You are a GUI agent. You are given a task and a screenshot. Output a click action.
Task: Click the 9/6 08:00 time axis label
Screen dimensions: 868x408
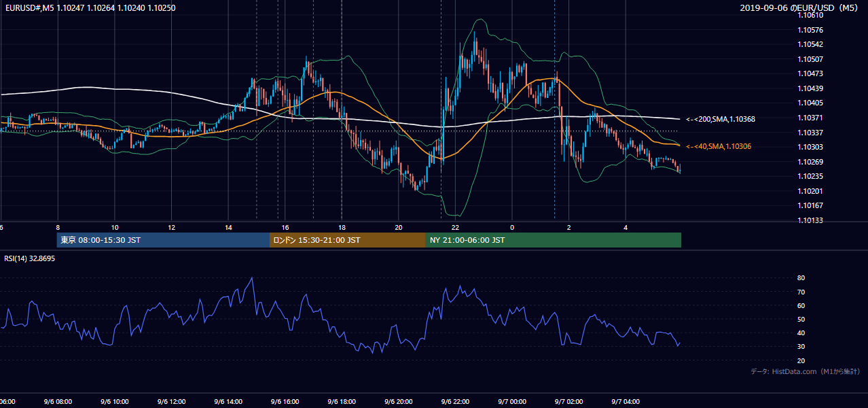58,402
